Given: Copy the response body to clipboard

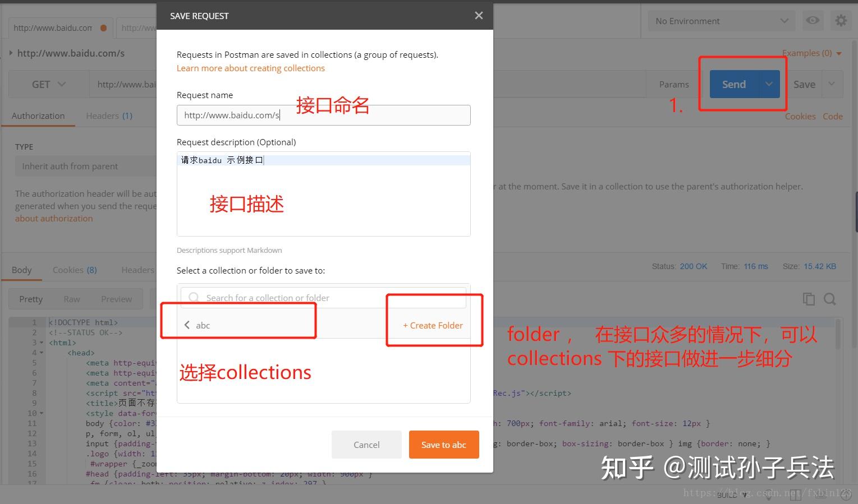Looking at the screenshot, I should (x=809, y=299).
